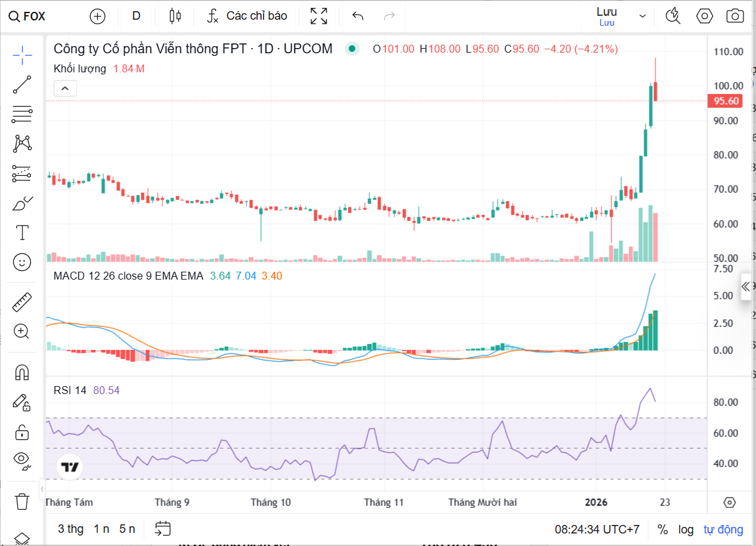Toggle hide all drawings eye icon

click(x=22, y=460)
